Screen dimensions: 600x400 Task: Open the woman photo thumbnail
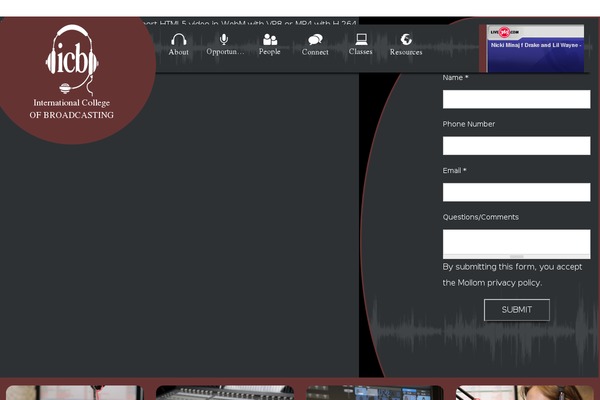(525, 393)
